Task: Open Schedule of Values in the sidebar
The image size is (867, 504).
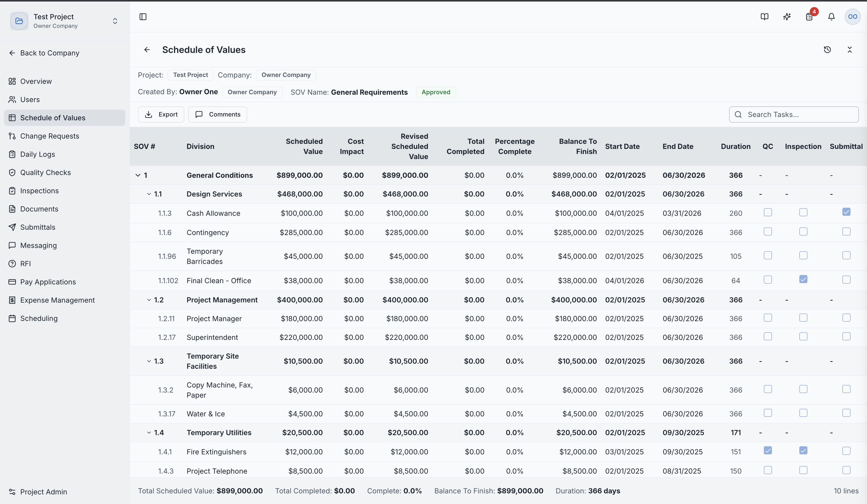Action: coord(65,118)
